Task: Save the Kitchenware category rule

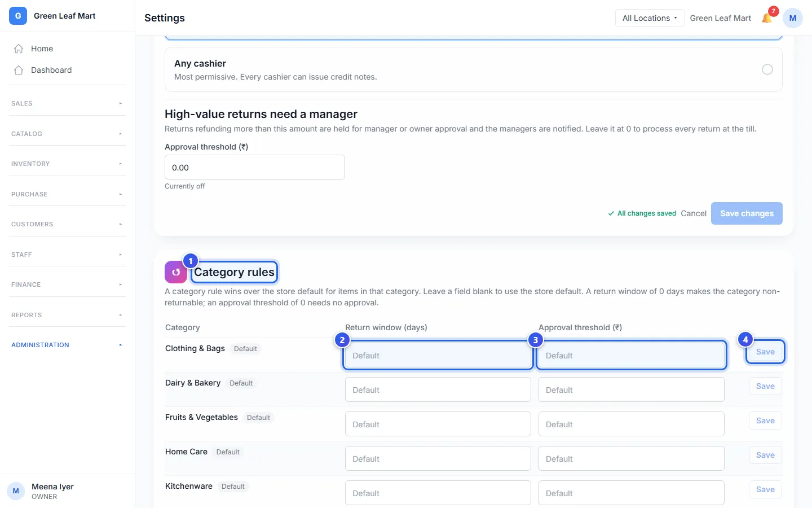Action: 765,489
